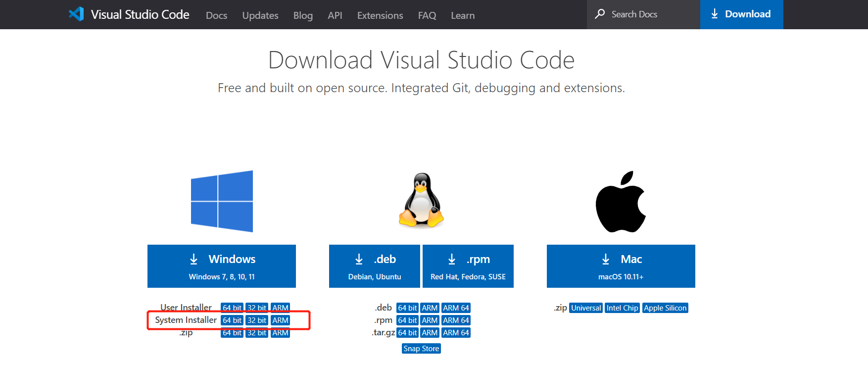Select User Installer 32 bit

[x=257, y=308]
